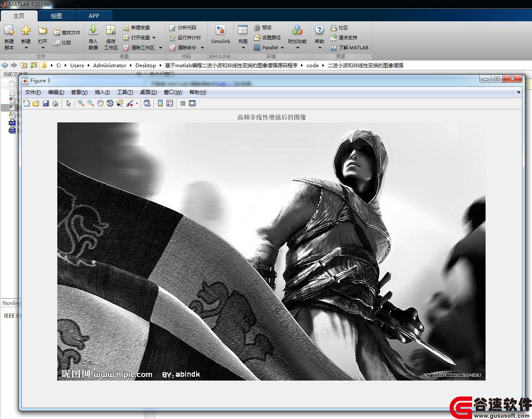Click the Community (社区) icon
The image size is (532, 419).
pos(334,28)
